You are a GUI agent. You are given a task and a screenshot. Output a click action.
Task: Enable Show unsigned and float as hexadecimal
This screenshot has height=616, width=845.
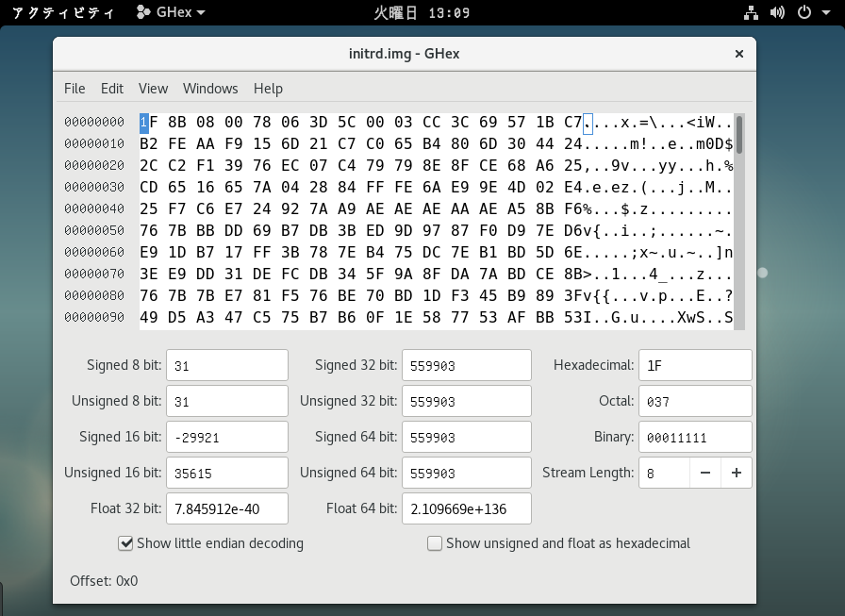coord(435,543)
